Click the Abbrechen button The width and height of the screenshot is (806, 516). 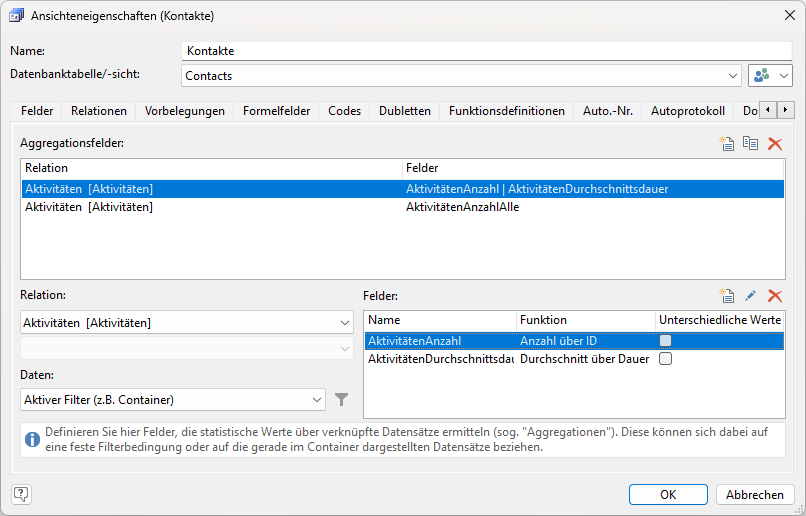pyautogui.click(x=754, y=494)
